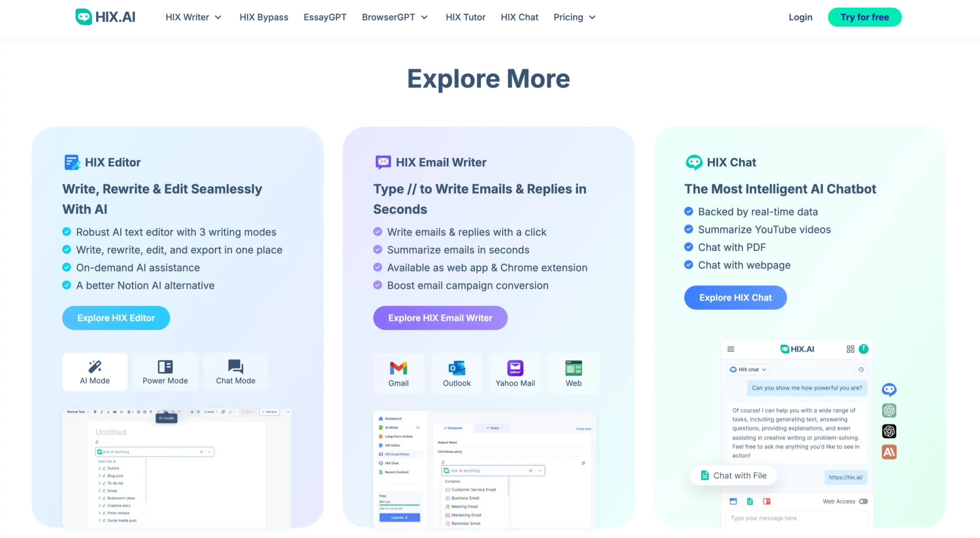Click the Yahoo Mail integration icon
This screenshot has width=980, height=538.
click(515, 372)
